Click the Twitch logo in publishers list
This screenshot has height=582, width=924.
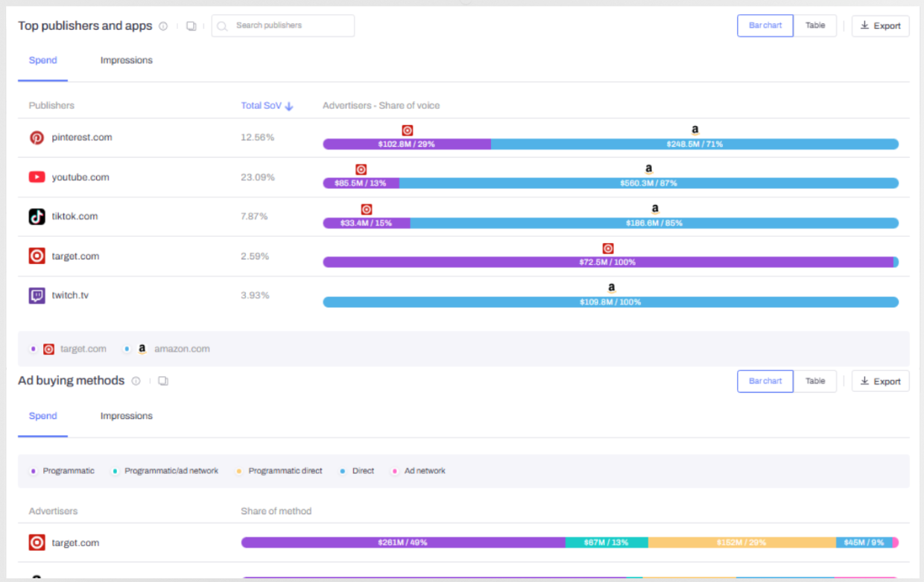37,296
